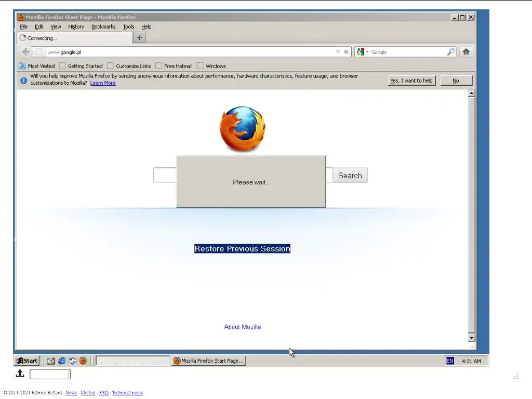Open Getting Started bookmark
532x399 pixels.
point(81,66)
